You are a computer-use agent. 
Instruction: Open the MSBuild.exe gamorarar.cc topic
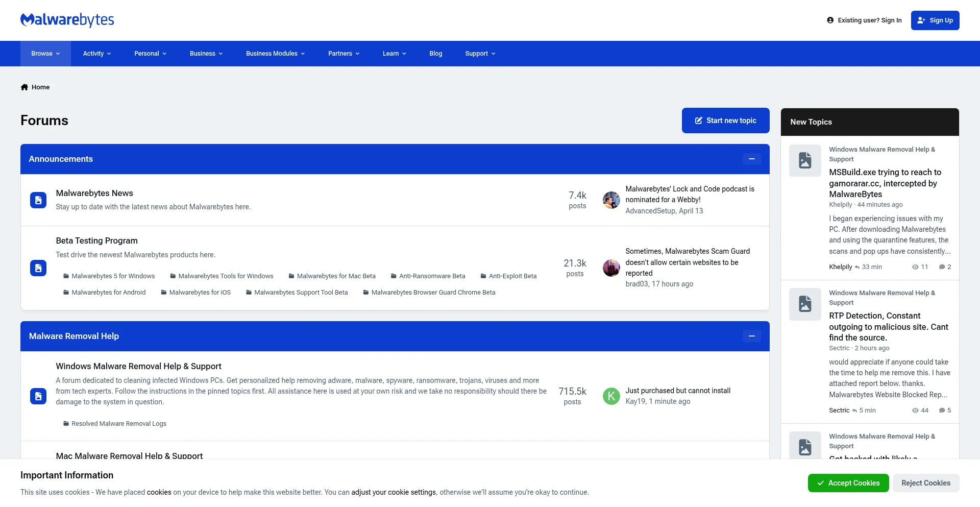coord(885,183)
